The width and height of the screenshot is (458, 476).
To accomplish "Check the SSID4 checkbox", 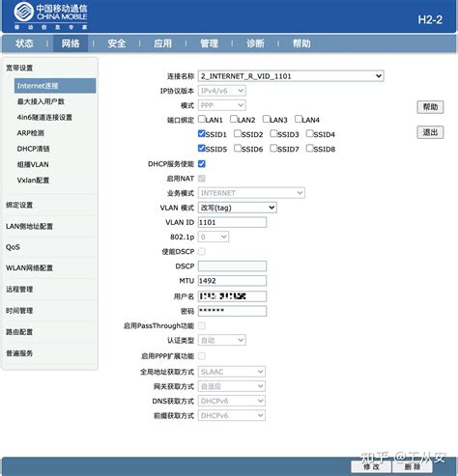I will [310, 133].
